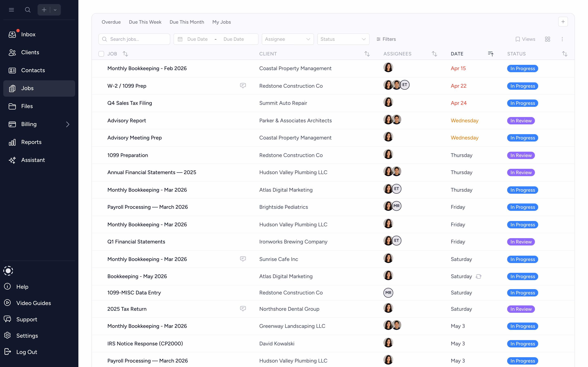The height and width of the screenshot is (367, 588).
Task: Open the Assignee dropdown filter
Action: [287, 39]
